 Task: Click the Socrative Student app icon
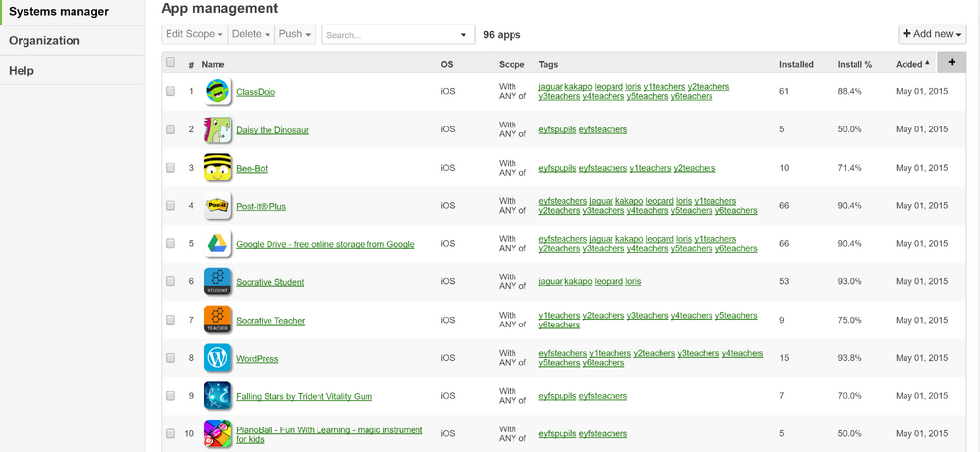point(218,282)
